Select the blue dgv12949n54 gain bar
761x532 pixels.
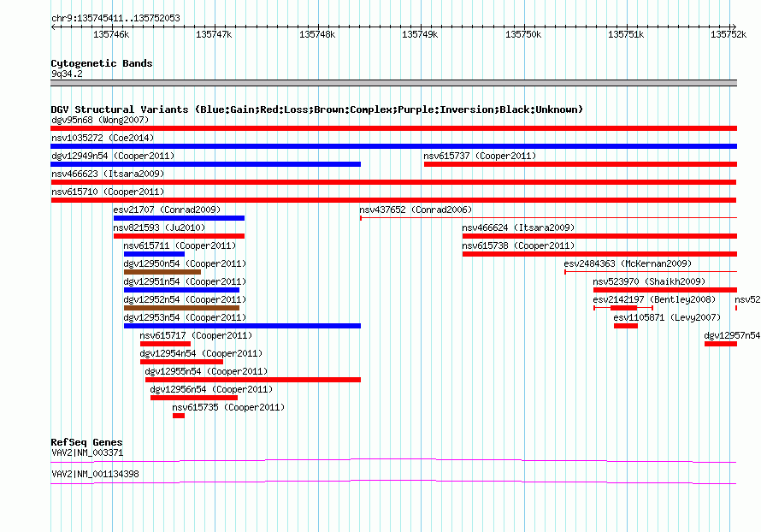pyautogui.click(x=206, y=164)
